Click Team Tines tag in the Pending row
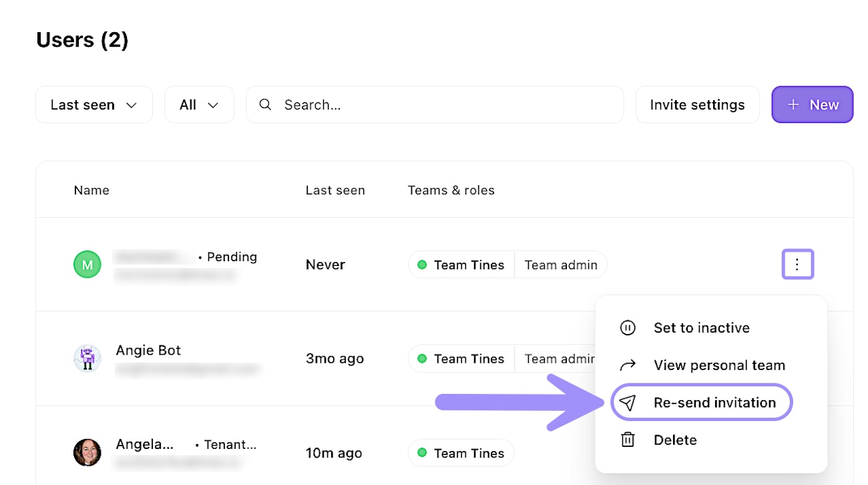The height and width of the screenshot is (485, 868). pos(461,265)
